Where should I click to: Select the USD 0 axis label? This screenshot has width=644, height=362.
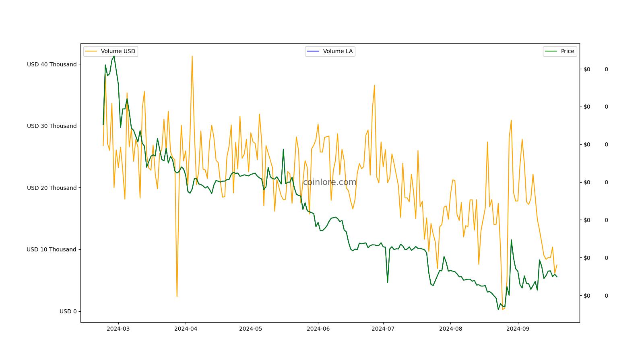point(68,311)
